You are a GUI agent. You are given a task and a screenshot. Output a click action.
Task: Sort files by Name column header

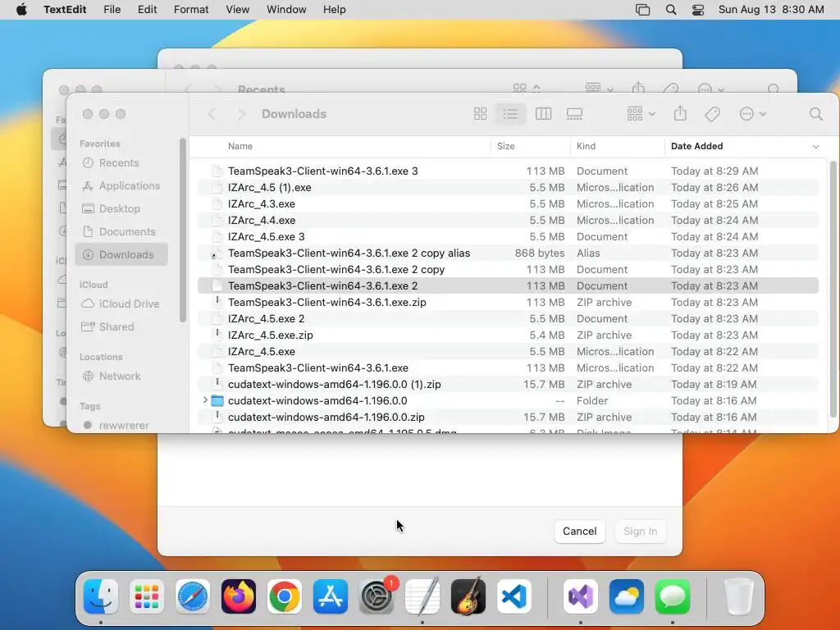[240, 146]
